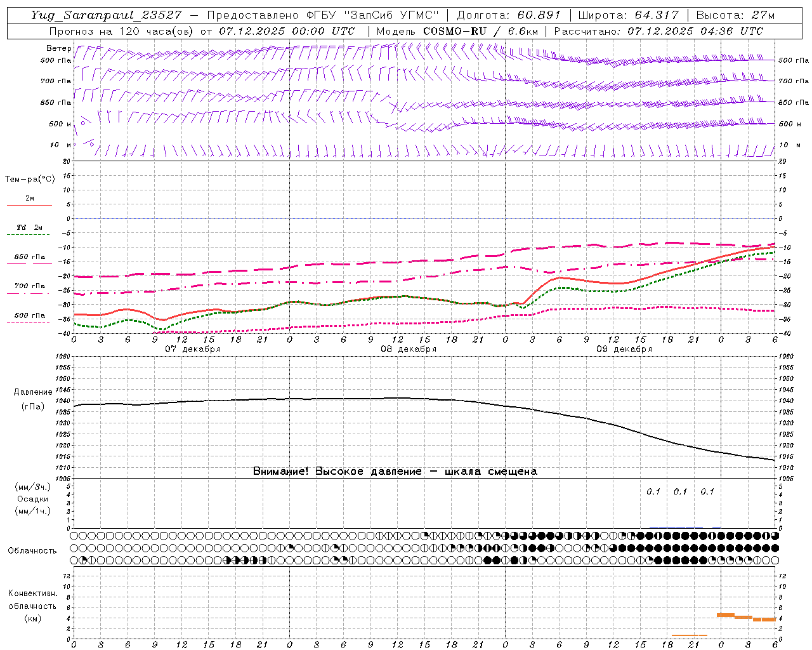Select the model text COSMO-RU / 6.6км

[x=480, y=31]
